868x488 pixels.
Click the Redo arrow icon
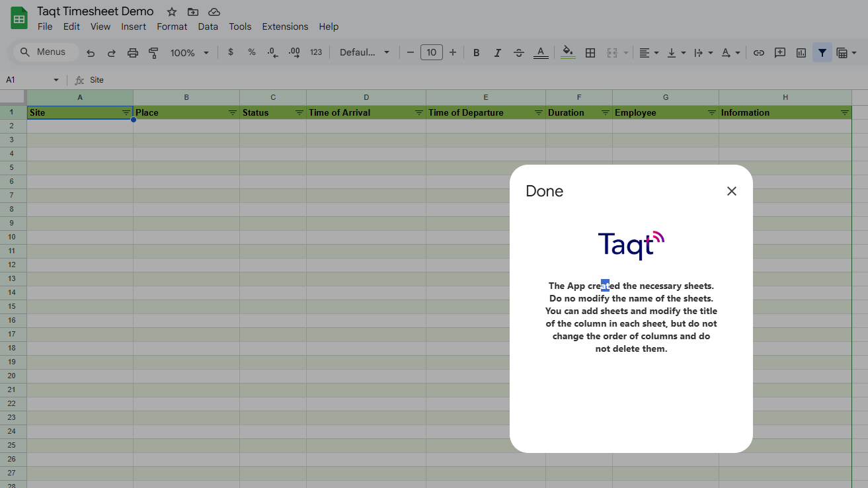[x=112, y=53]
